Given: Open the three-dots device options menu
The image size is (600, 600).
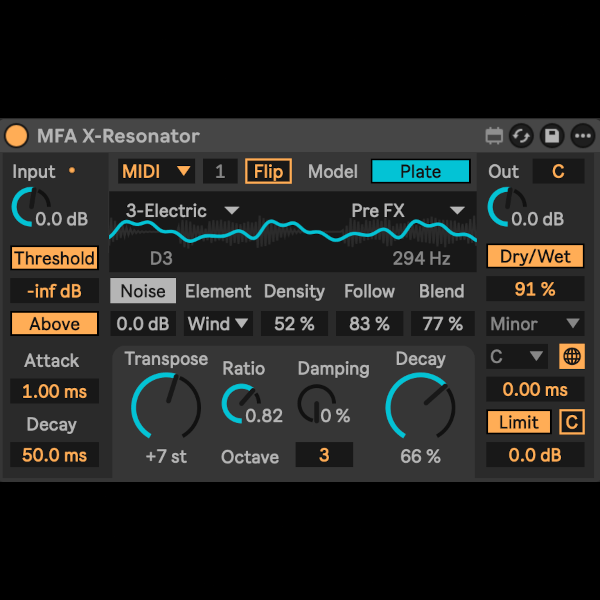Looking at the screenshot, I should pos(581,136).
